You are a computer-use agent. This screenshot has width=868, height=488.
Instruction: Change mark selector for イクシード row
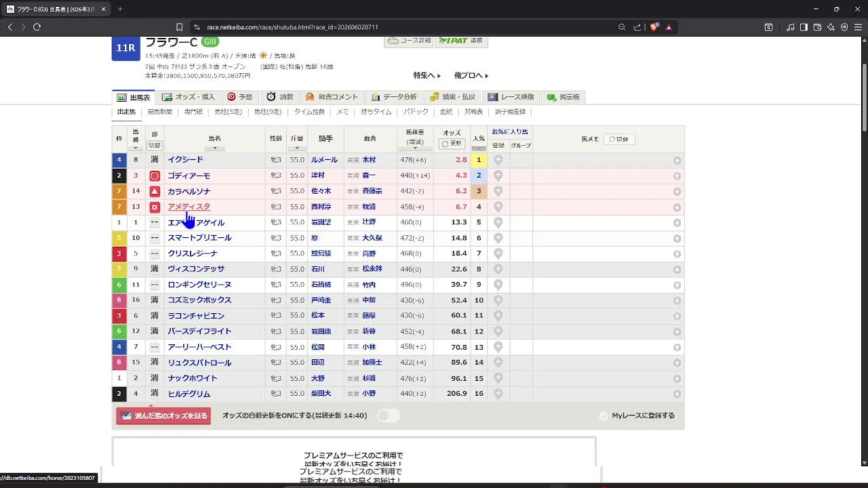(x=155, y=160)
